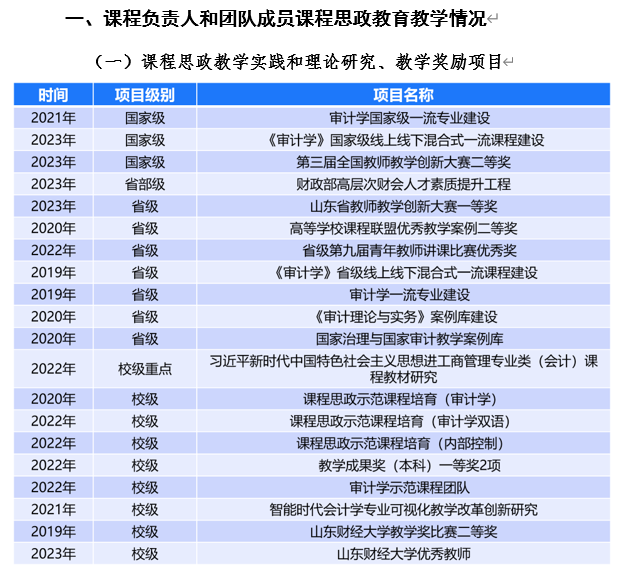Image resolution: width=617 pixels, height=571 pixels.
Task: Click 2019年 in the 审计学一流专业建设 row
Action: click(53, 294)
